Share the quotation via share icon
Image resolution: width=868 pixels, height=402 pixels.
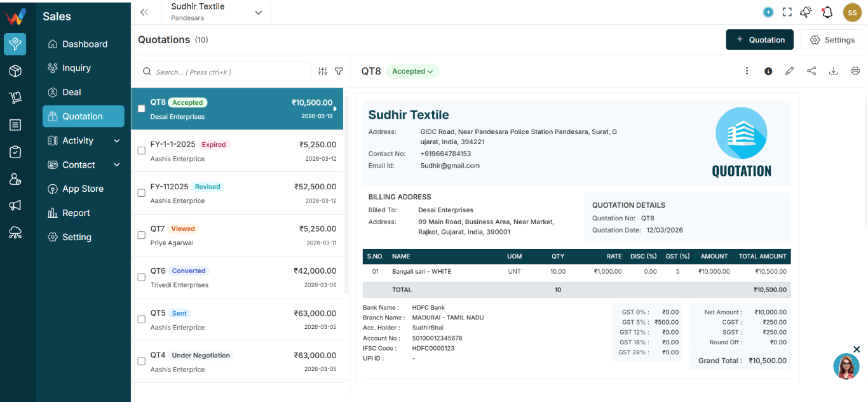coord(811,71)
